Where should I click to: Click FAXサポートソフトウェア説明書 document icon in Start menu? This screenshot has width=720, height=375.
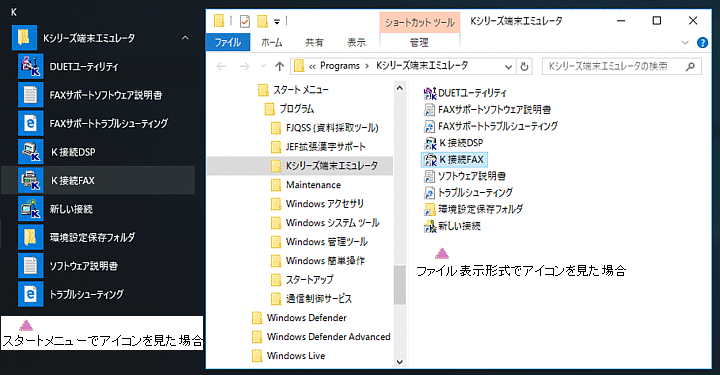coord(31,95)
